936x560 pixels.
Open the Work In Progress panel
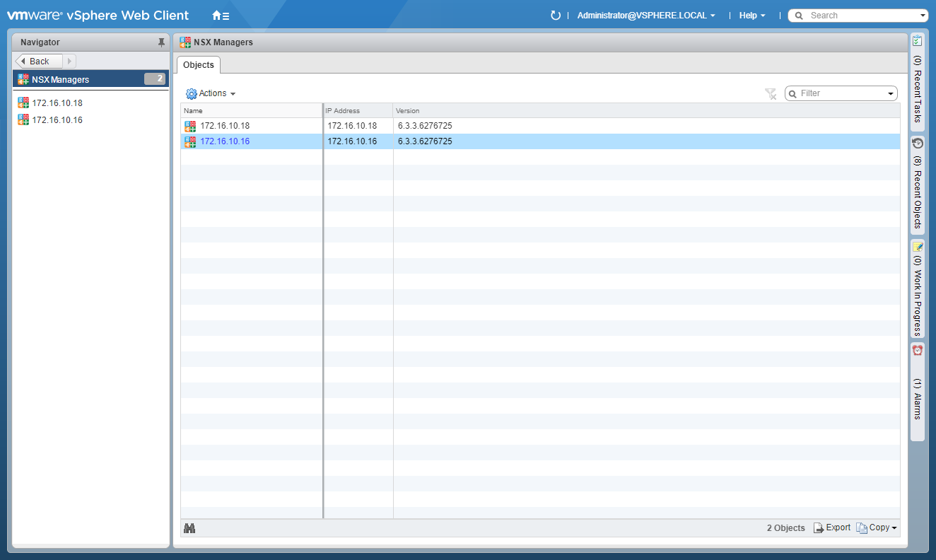(917, 290)
